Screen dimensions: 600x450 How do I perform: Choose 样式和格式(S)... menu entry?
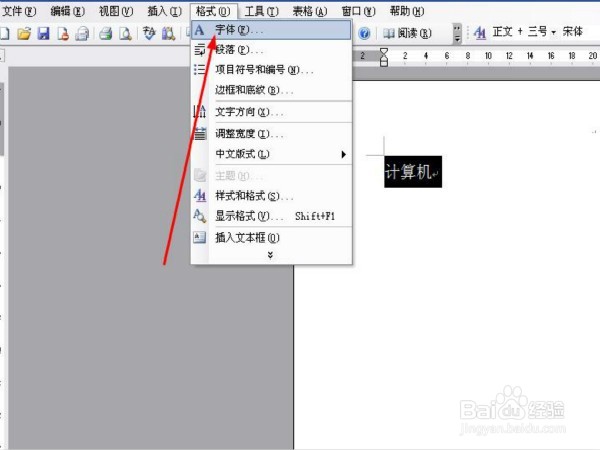coord(271,196)
